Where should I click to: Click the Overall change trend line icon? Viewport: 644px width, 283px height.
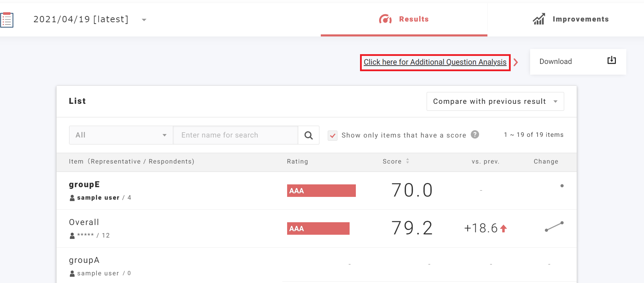[x=554, y=227]
